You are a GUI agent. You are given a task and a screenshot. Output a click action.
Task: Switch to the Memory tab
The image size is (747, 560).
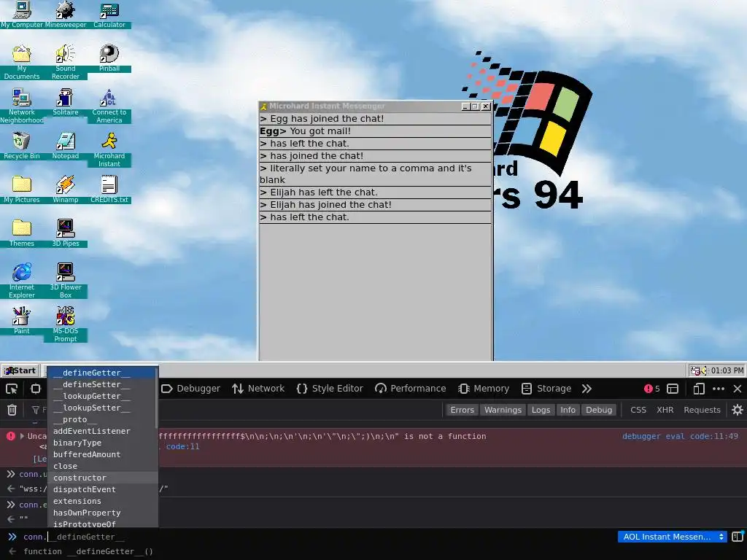click(484, 389)
